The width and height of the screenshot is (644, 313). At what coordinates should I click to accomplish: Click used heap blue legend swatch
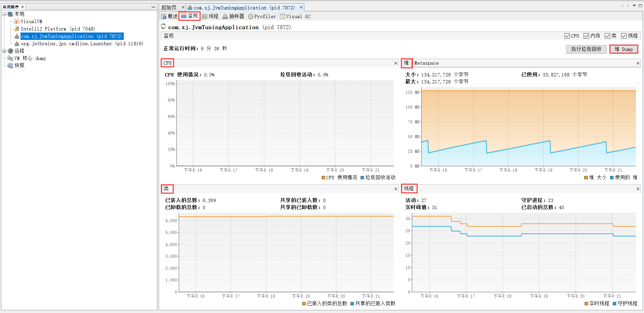(x=612, y=178)
